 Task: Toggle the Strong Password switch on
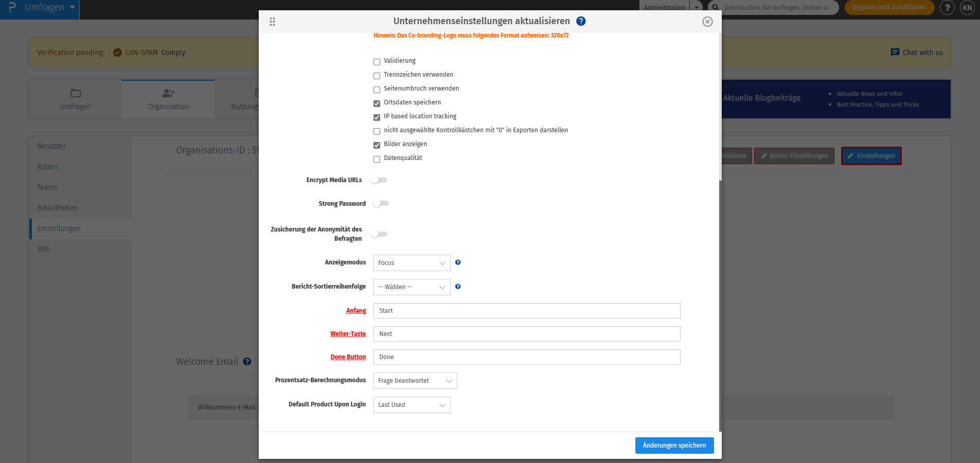381,203
